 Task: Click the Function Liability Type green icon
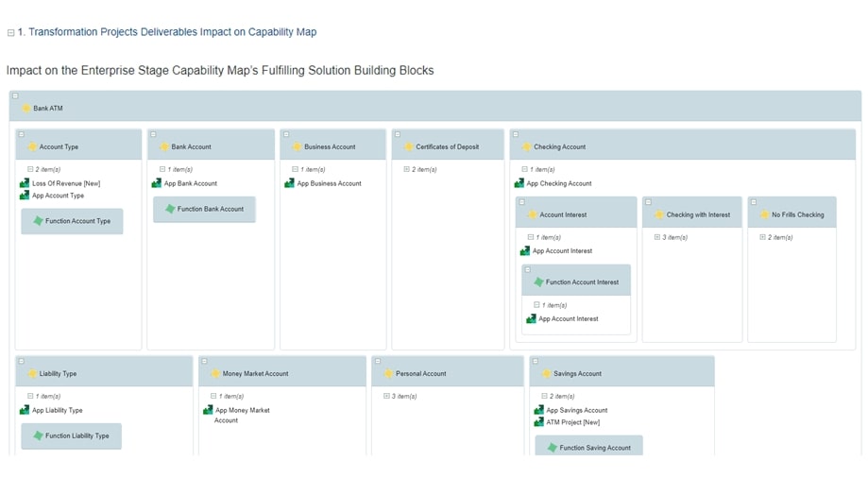(38, 436)
